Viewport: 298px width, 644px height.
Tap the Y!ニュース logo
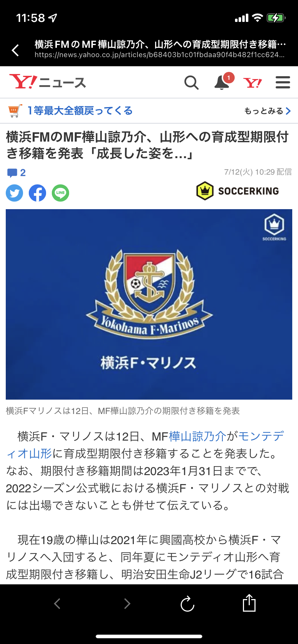click(48, 82)
